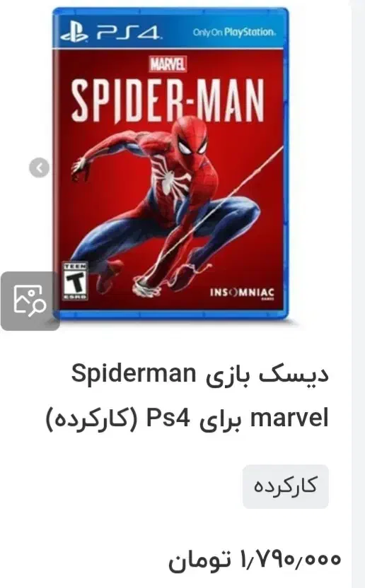The image size is (365, 588).
Task: Open the visual image search icon
Action: tap(30, 301)
